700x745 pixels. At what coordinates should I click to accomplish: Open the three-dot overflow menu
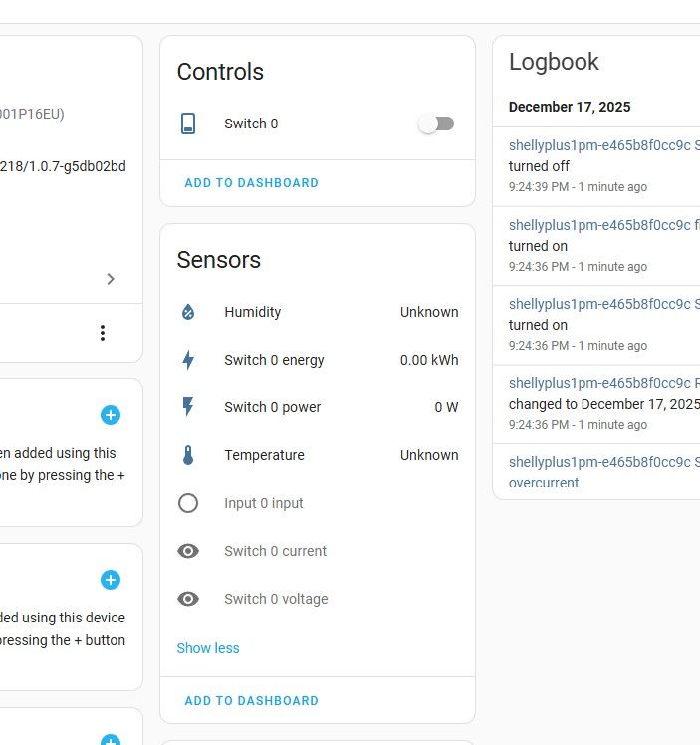[102, 333]
